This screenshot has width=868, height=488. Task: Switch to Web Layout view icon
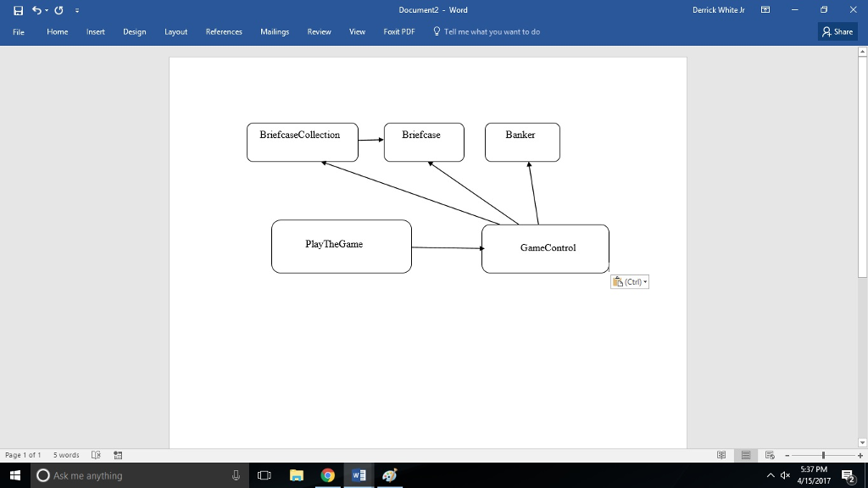[x=770, y=455]
